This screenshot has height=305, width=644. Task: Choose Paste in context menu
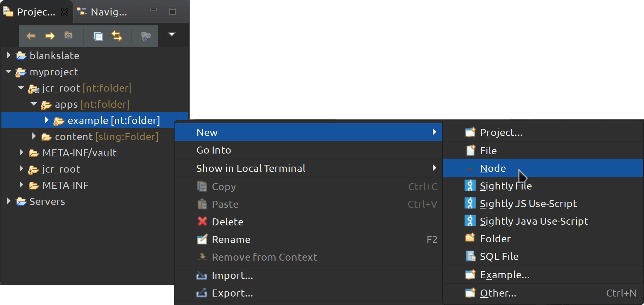[308, 204]
